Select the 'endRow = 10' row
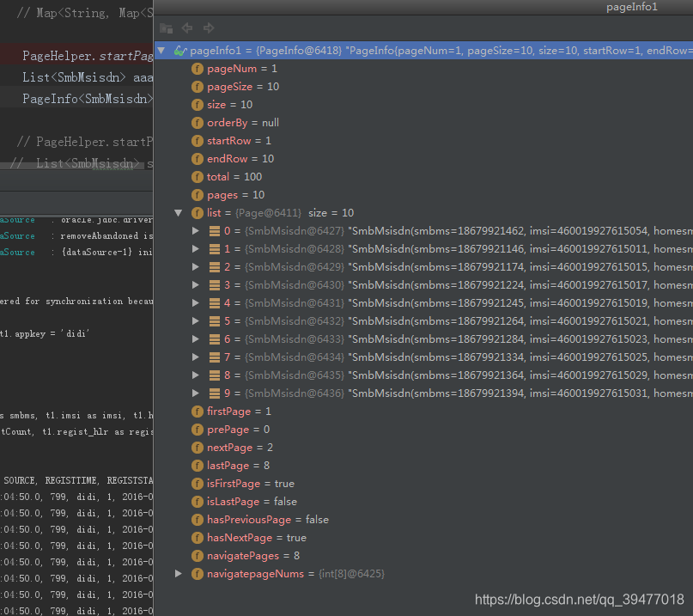This screenshot has width=693, height=616. pos(423,159)
